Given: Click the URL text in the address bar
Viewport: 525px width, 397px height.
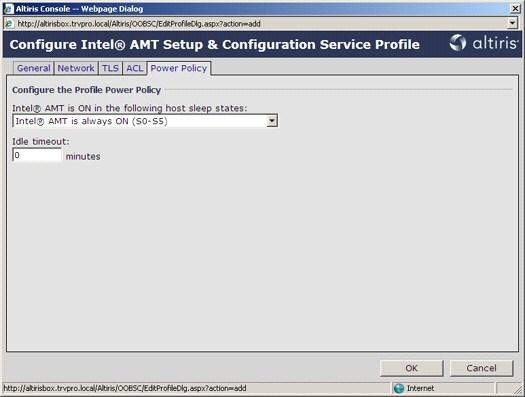Looking at the screenshot, I should [x=139, y=24].
